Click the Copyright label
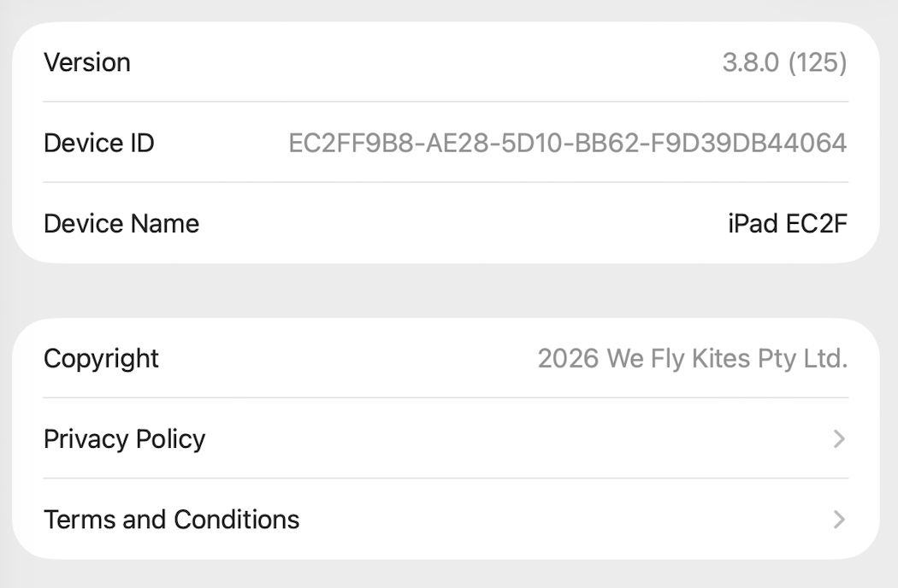This screenshot has height=588, width=898. point(101,358)
